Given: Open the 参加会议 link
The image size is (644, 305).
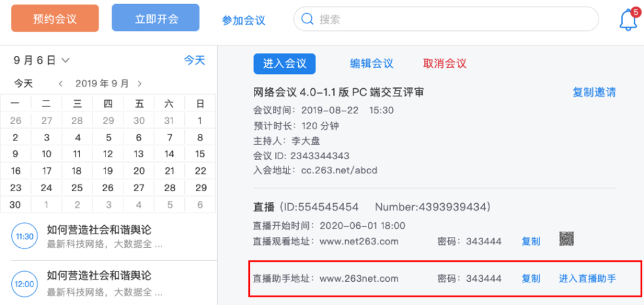Looking at the screenshot, I should pos(243,20).
